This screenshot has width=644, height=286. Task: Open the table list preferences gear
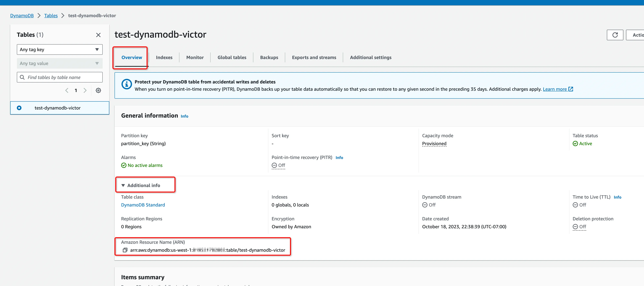tap(98, 90)
